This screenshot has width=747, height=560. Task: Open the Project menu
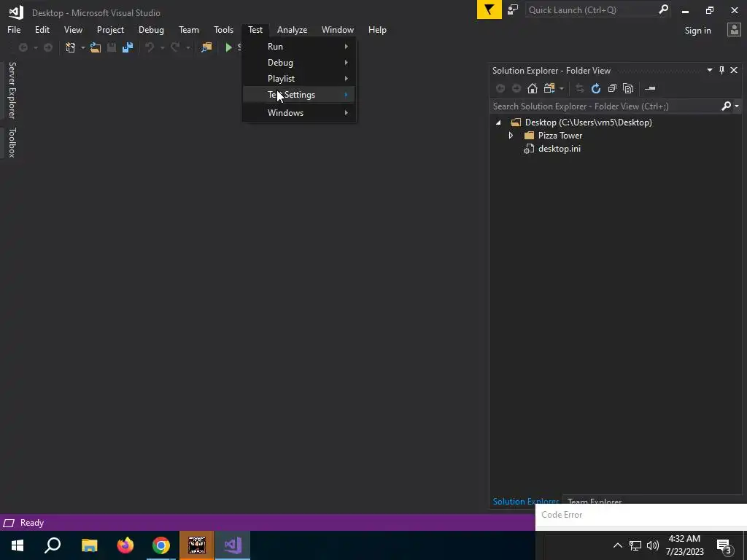click(110, 29)
